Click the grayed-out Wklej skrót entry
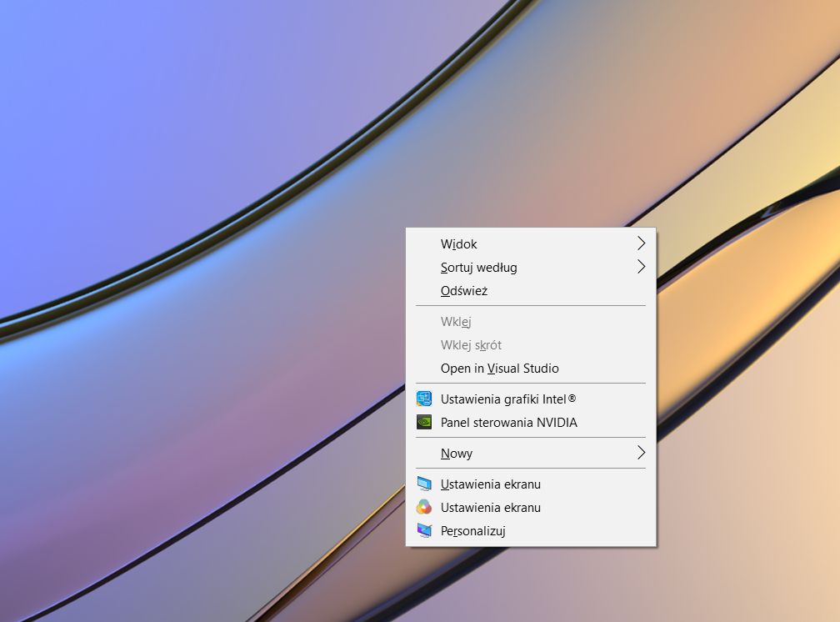This screenshot has width=840, height=622. tap(472, 344)
